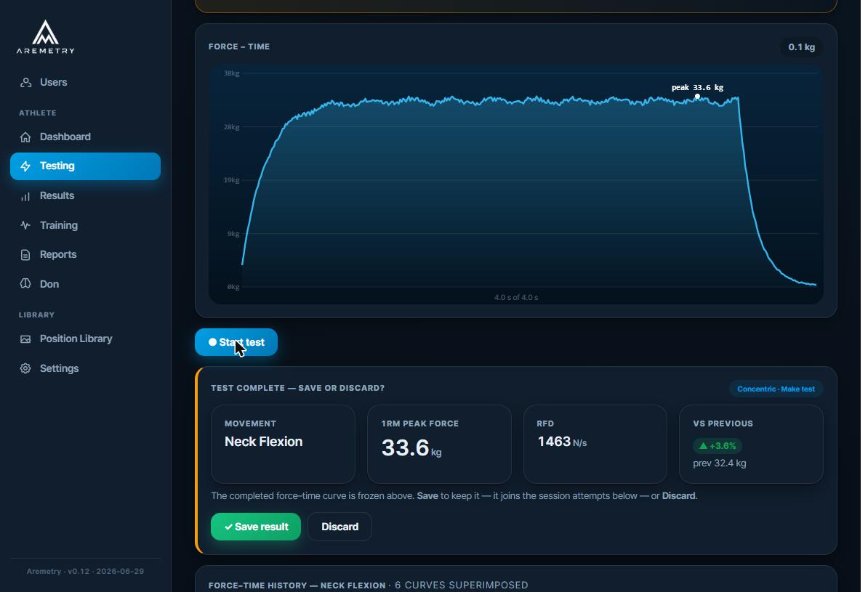Viewport: 868px width, 592px height.
Task: Click the +3.6% change badge
Action: pos(718,446)
